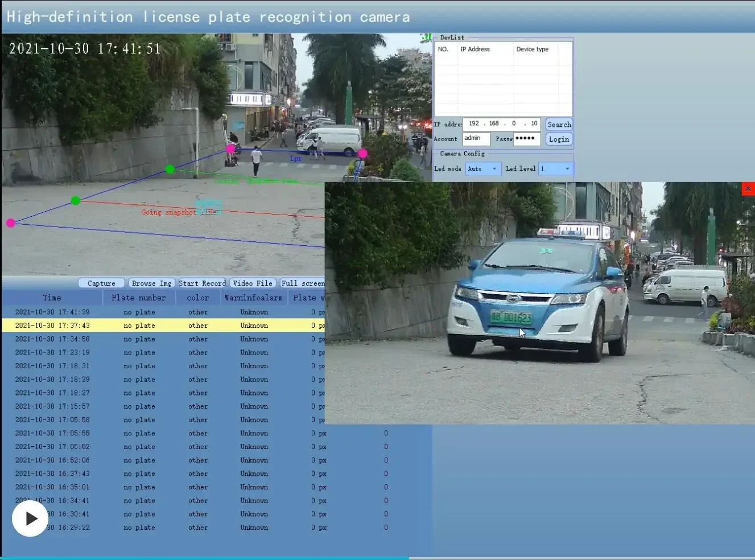Open Browse Img
The height and width of the screenshot is (560, 755).
coord(151,283)
